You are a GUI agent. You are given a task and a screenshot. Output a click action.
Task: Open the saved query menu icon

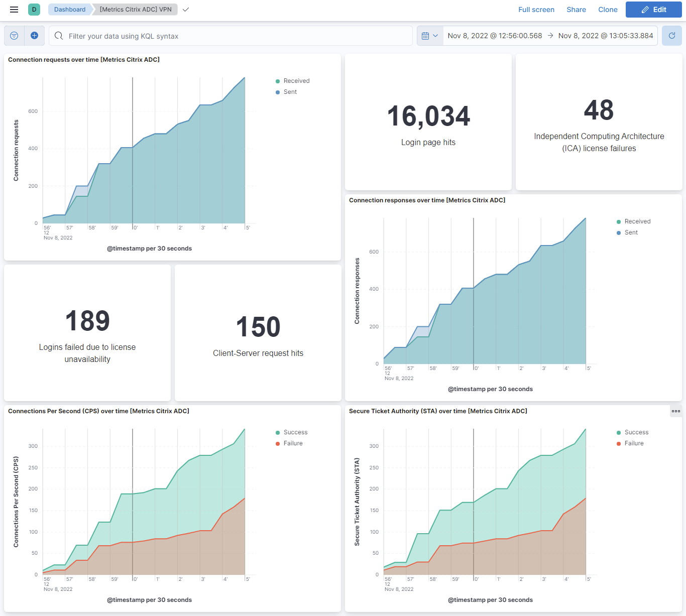click(x=14, y=35)
